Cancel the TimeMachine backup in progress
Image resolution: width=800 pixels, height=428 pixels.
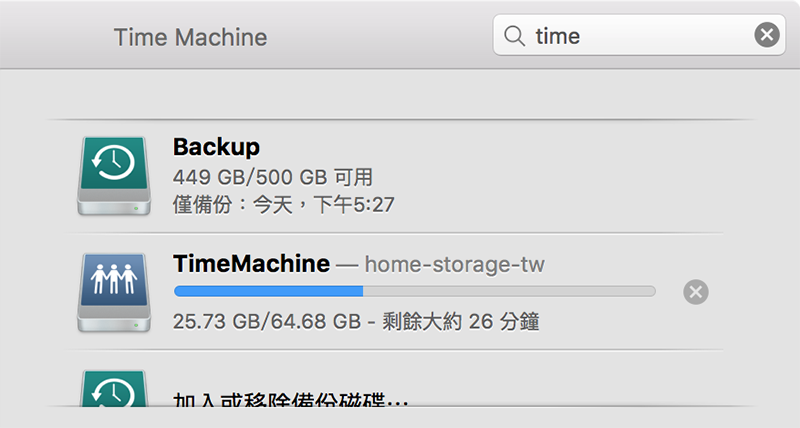pos(695,292)
